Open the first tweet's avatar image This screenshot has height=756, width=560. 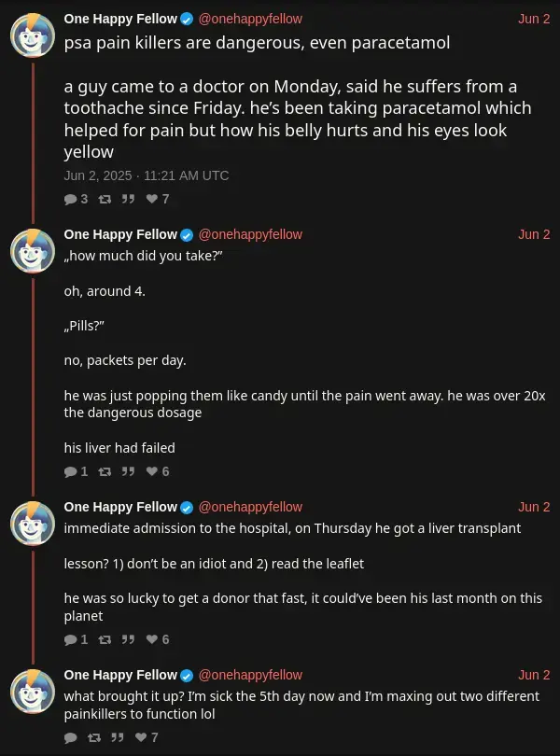click(33, 35)
